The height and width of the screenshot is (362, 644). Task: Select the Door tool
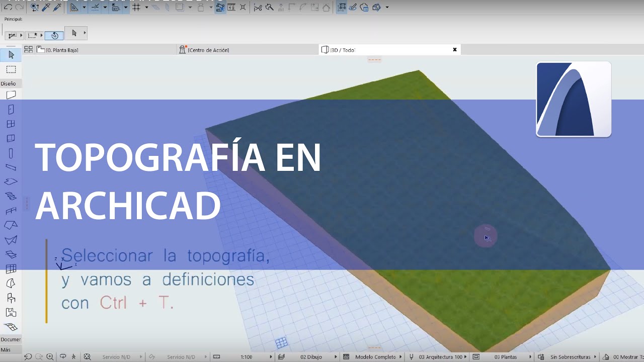click(11, 110)
